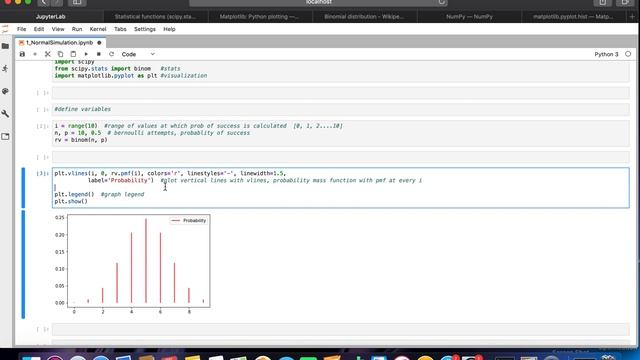Viewport: 640px width, 360px height.
Task: Open the Help menu
Action: coord(169,29)
